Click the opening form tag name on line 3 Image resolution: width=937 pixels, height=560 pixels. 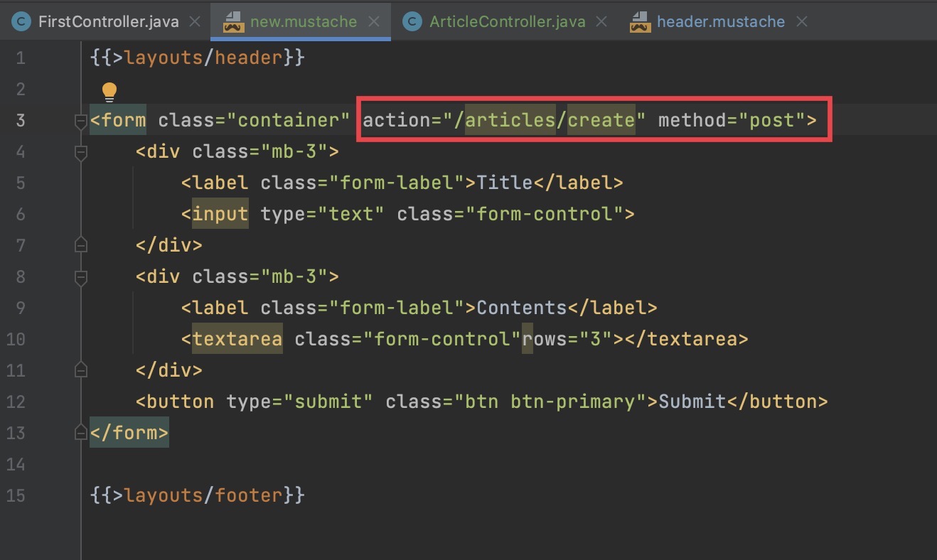[124, 120]
